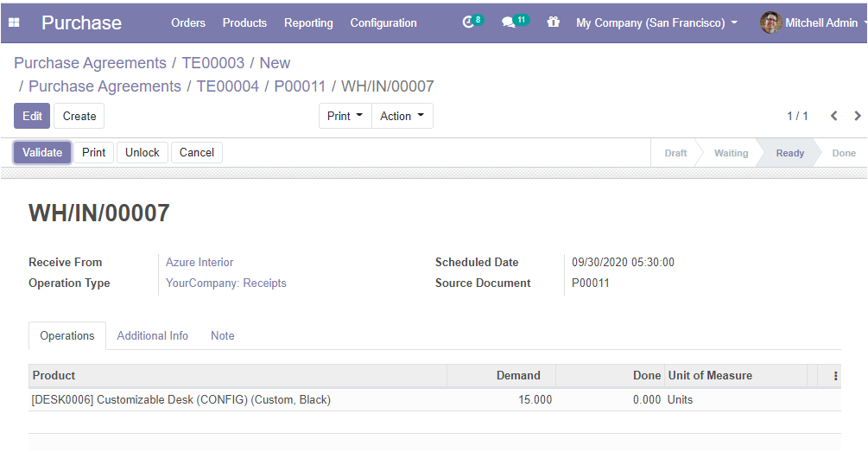The height and width of the screenshot is (452, 868).
Task: Click the Edit button
Action: [32, 116]
